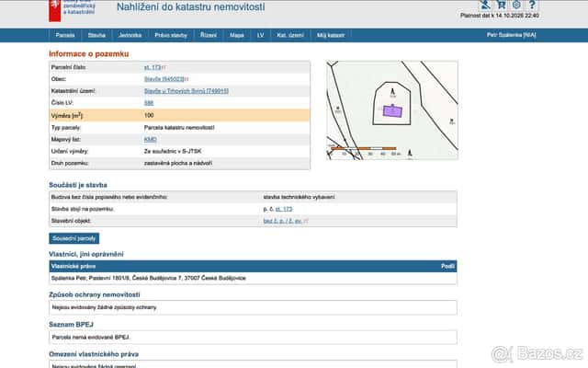
Task: Select the Výměra value 100
Action: click(x=149, y=115)
